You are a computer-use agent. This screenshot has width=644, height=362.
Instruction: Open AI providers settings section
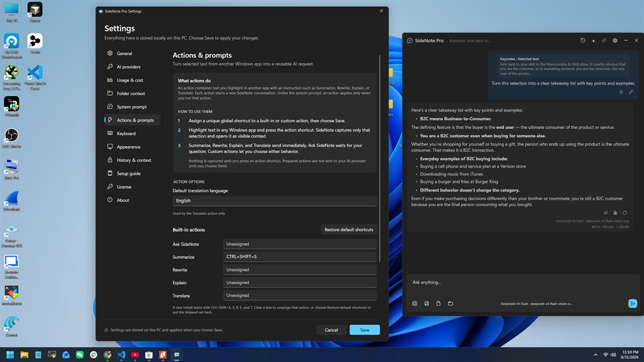pos(132,67)
